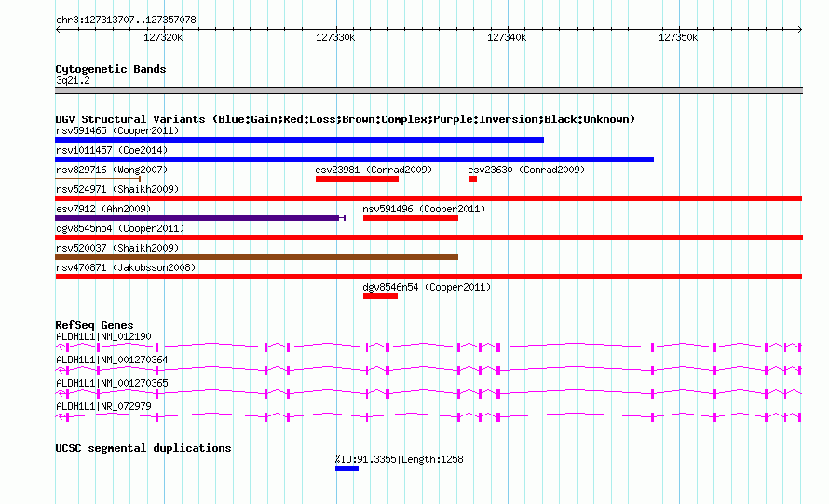The height and width of the screenshot is (504, 829).
Task: Select the nsv524971 (Shaikh2009) label
Action: (x=117, y=189)
